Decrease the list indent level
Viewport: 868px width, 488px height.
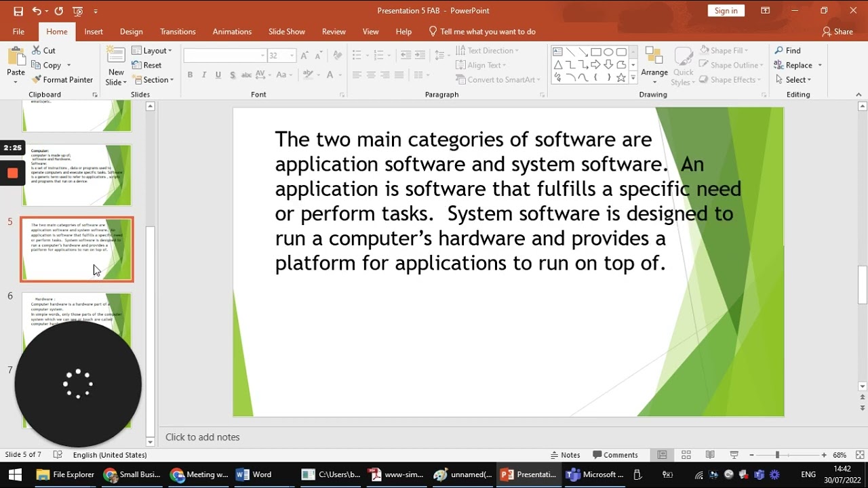pos(406,56)
